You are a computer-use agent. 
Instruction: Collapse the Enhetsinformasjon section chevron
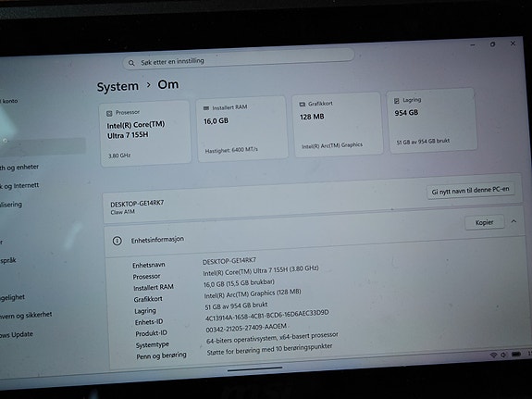click(513, 221)
